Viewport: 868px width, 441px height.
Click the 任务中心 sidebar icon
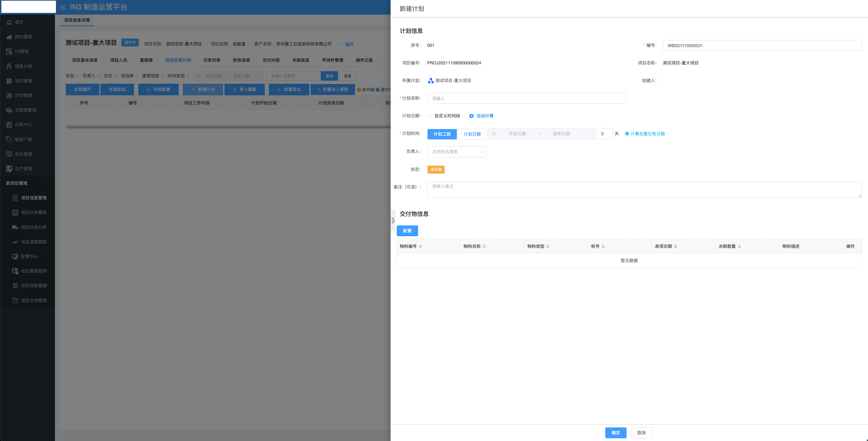pos(9,125)
